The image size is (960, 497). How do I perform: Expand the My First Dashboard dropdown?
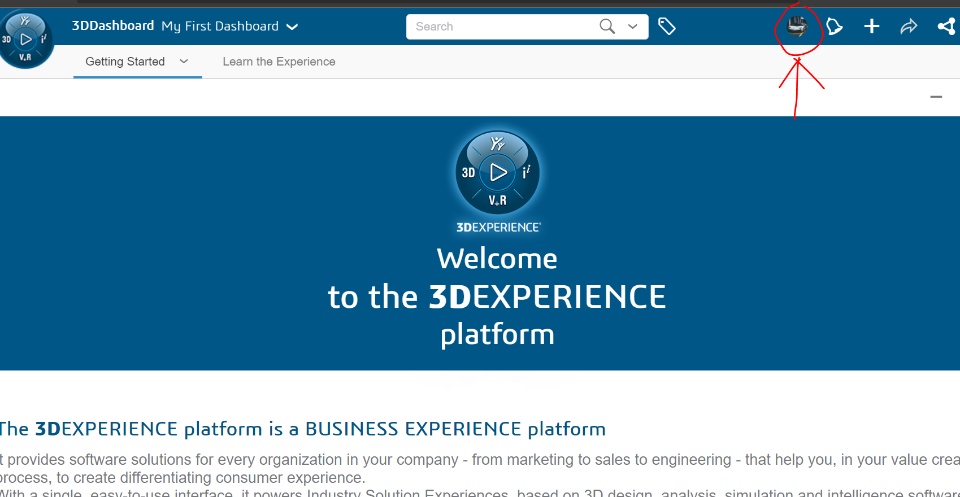coord(292,27)
